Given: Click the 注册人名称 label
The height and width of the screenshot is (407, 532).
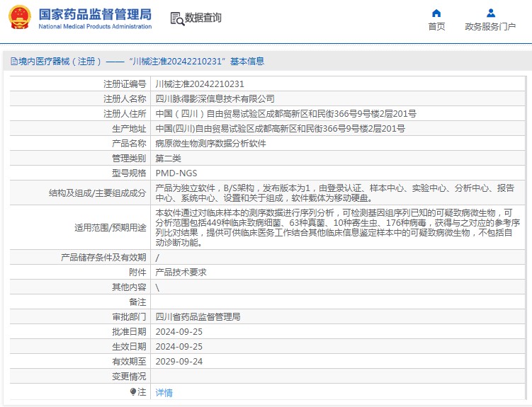Looking at the screenshot, I should (125, 98).
